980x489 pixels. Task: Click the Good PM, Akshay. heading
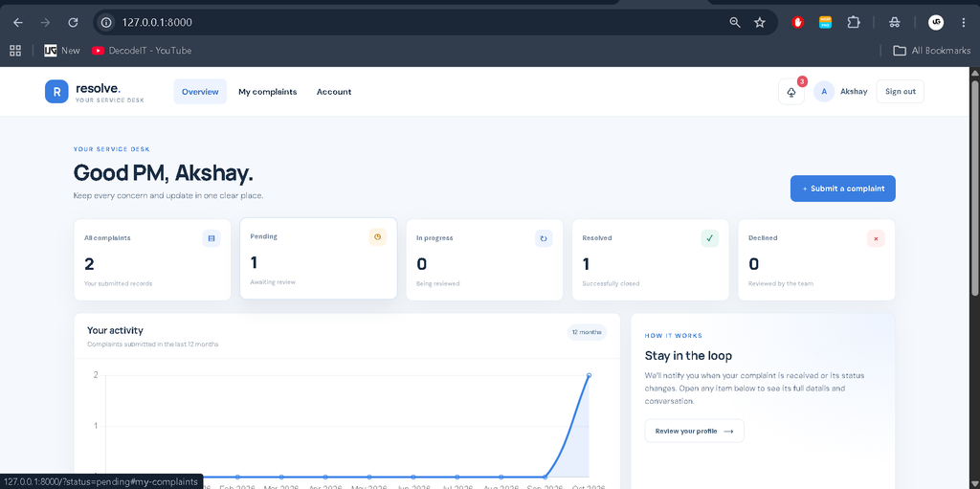[163, 172]
